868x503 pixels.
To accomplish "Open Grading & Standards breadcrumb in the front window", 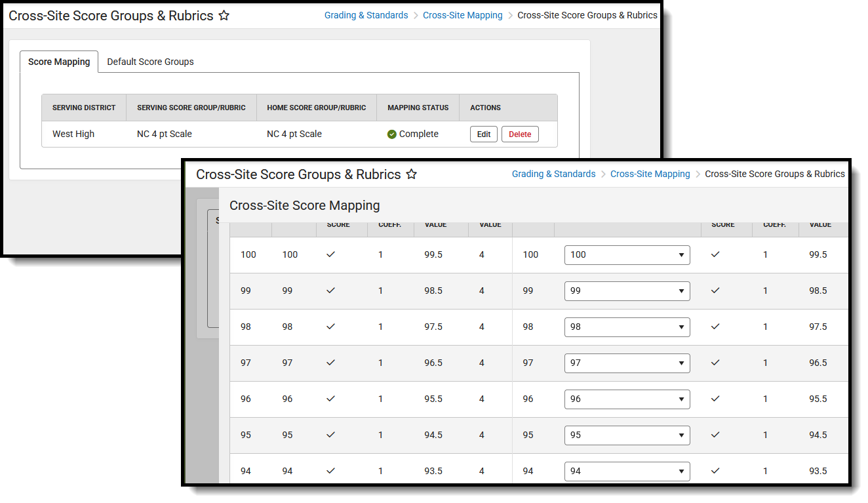I will [554, 174].
